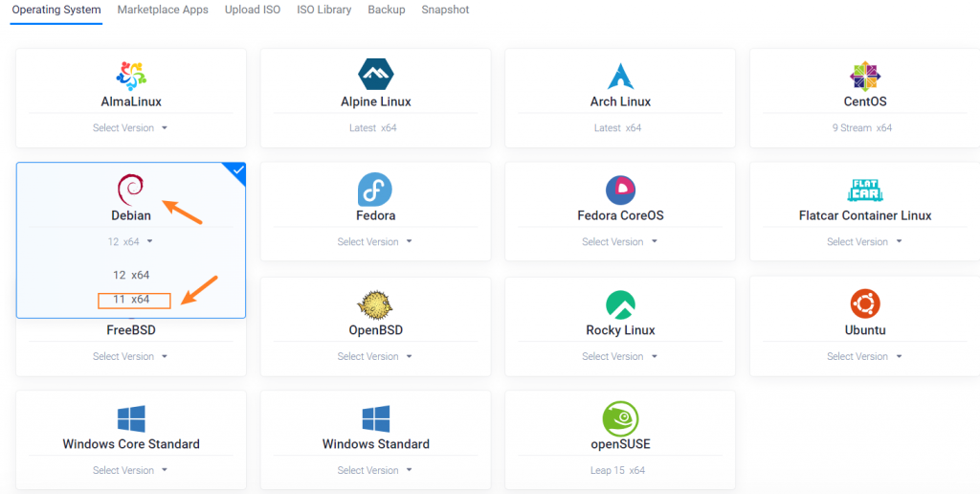Click the Ubuntu logo icon
The image size is (980, 494).
pos(865,304)
